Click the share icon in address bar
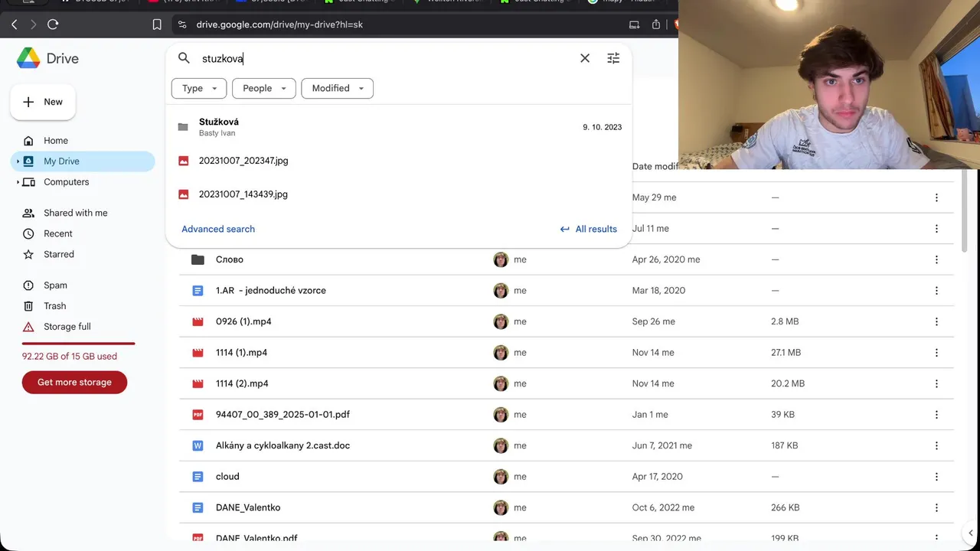This screenshot has width=980, height=551. click(656, 24)
